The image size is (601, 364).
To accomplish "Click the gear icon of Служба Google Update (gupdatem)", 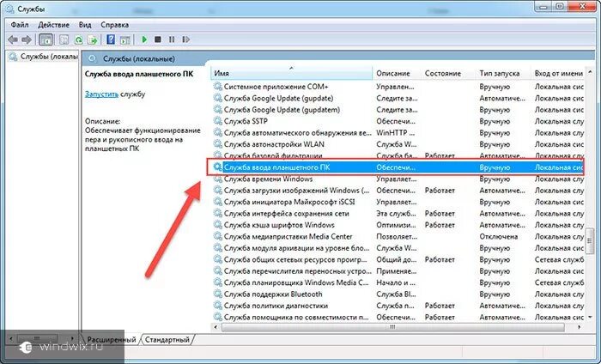I will pyautogui.click(x=218, y=110).
